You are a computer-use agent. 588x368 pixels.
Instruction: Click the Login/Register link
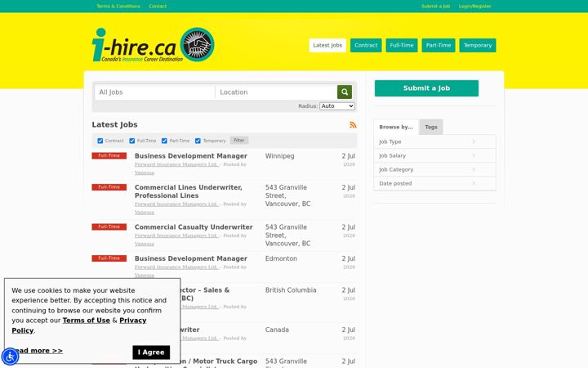[474, 6]
